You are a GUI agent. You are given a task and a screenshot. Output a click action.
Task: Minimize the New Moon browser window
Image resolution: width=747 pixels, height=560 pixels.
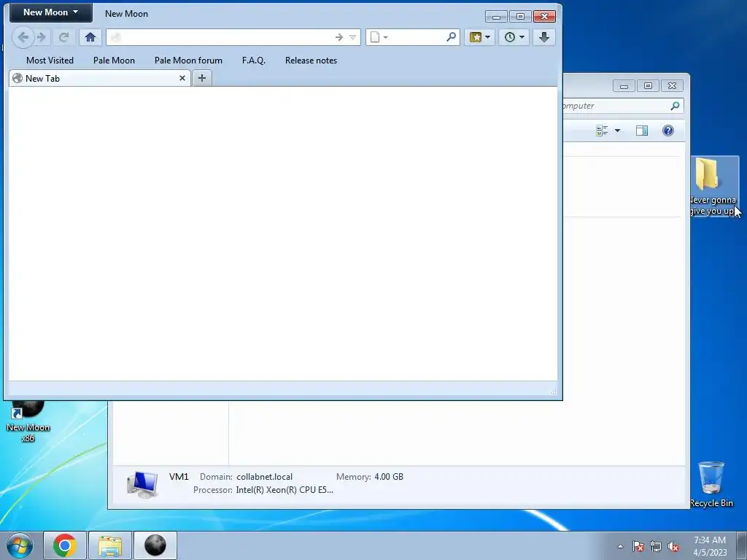(x=496, y=17)
